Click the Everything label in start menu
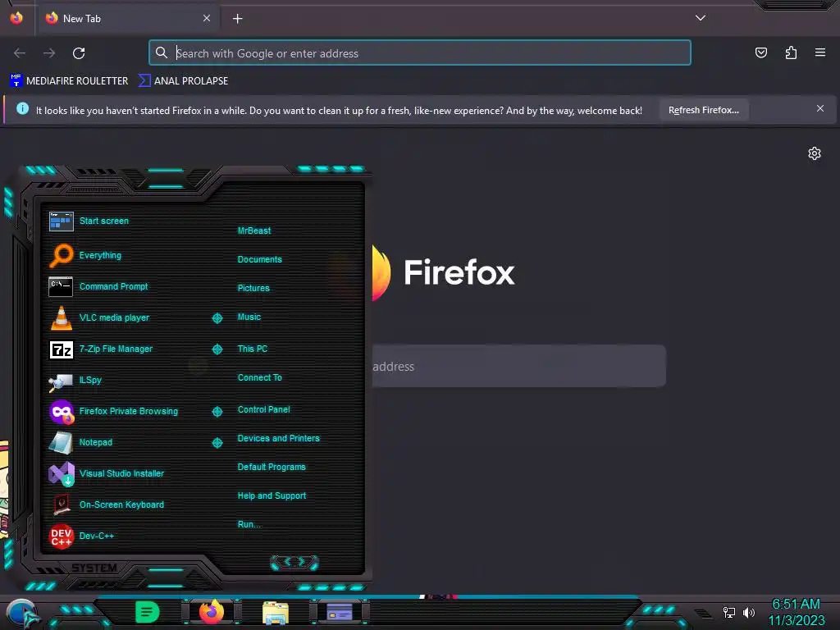 pyautogui.click(x=100, y=256)
